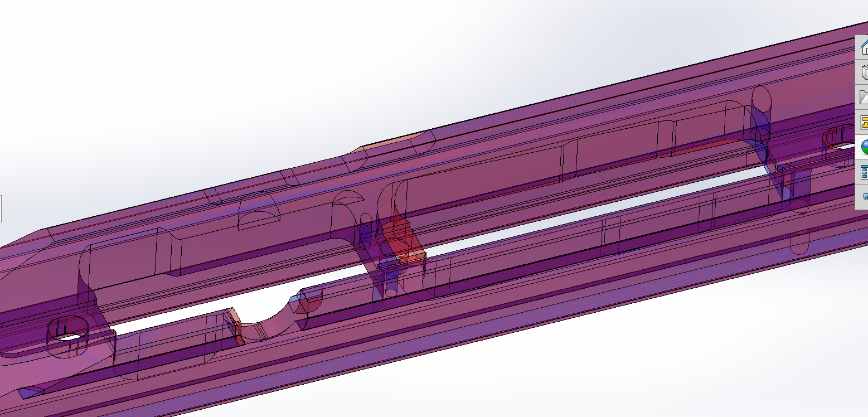Open SolidWorks Resources home tab in task pane

[862, 46]
